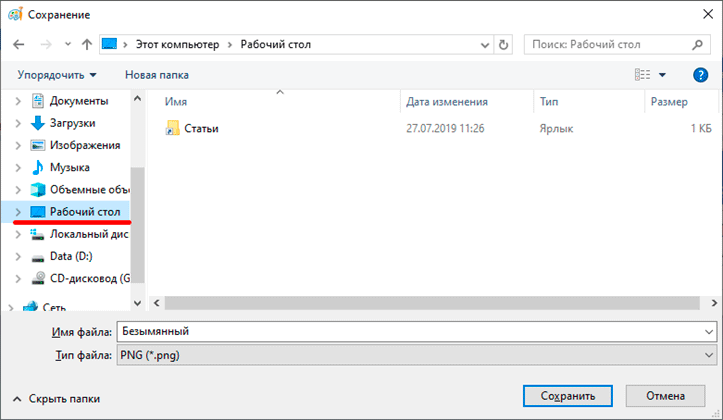This screenshot has width=723, height=420.
Task: Create a folder with Новая папка
Action: point(157,75)
